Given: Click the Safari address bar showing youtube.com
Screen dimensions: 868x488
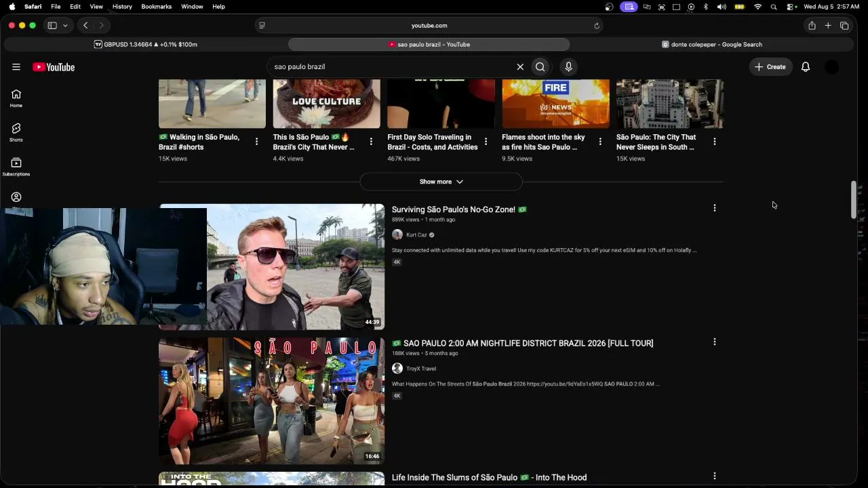Looking at the screenshot, I should coord(429,26).
